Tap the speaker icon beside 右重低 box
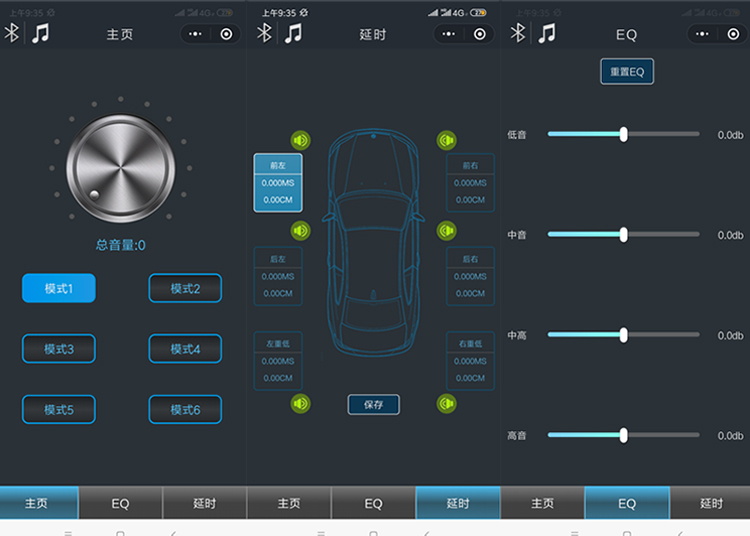Image resolution: width=750 pixels, height=536 pixels. coord(447,403)
